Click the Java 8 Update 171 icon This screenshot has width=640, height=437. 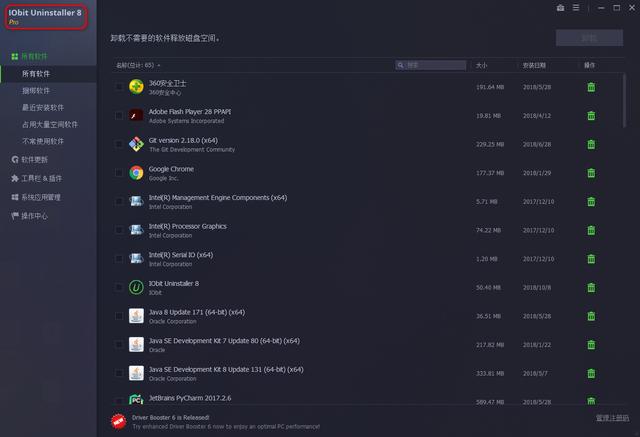click(136, 316)
